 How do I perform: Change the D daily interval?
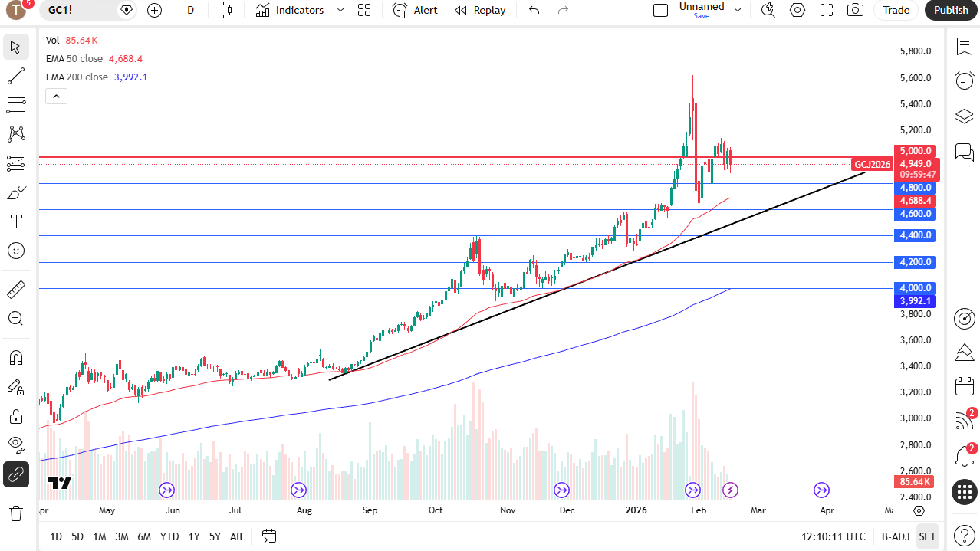tap(190, 10)
